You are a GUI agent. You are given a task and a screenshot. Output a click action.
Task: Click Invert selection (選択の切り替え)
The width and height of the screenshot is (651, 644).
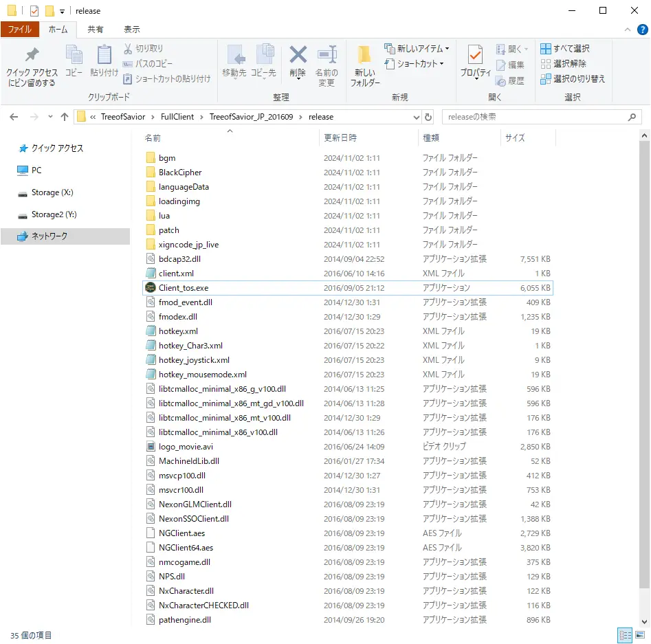tap(573, 79)
